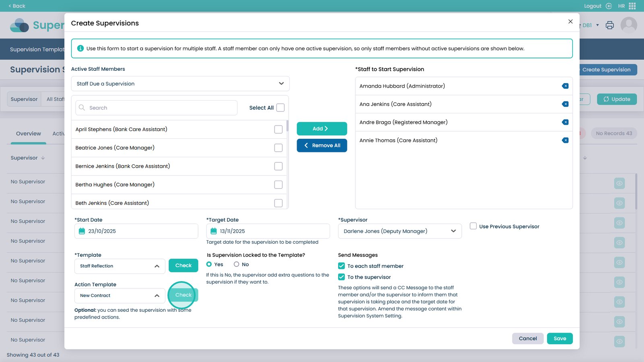This screenshot has height=362, width=644.
Task: Click the logout icon in top bar
Action: click(x=609, y=6)
